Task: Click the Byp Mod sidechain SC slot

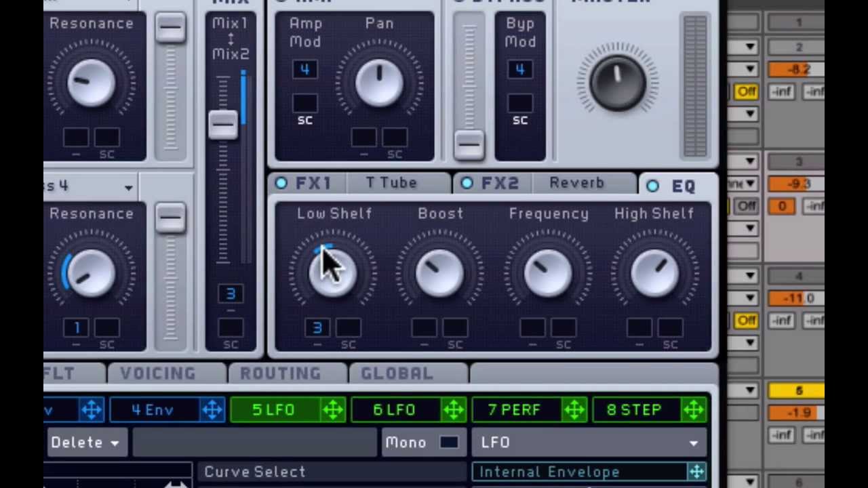Action: point(519,103)
